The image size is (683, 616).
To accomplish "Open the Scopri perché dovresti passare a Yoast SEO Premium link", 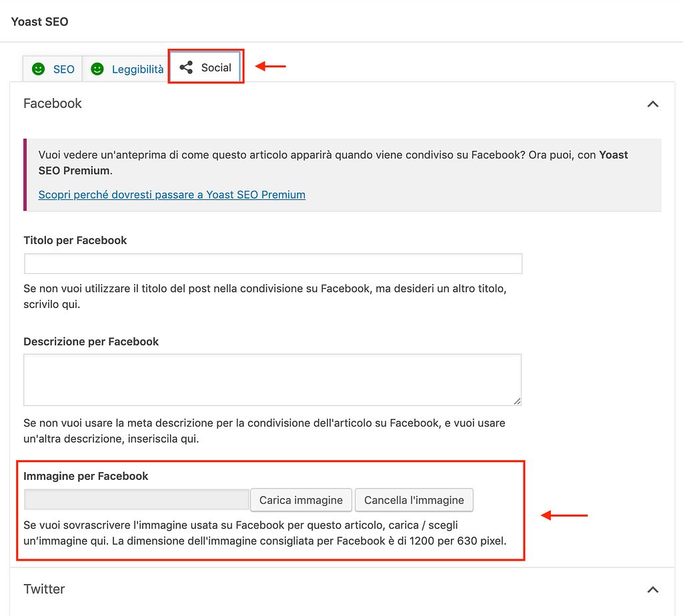I will 171,195.
